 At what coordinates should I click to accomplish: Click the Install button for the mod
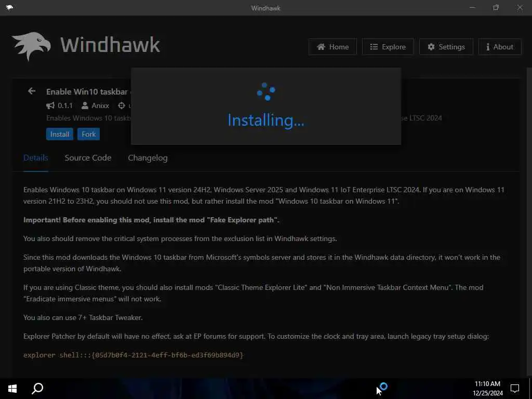click(x=60, y=134)
